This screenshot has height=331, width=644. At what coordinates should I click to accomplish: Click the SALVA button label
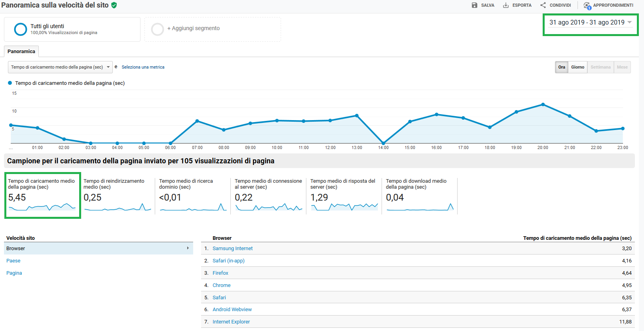pyautogui.click(x=488, y=5)
